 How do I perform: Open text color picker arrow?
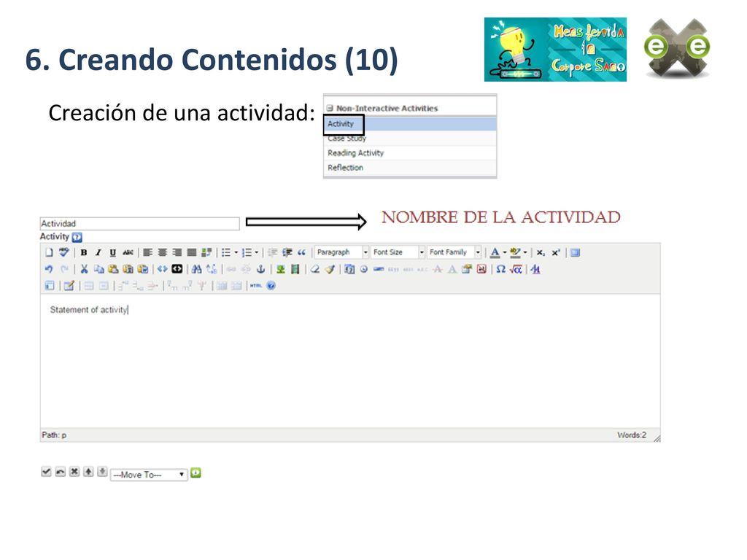(505, 253)
